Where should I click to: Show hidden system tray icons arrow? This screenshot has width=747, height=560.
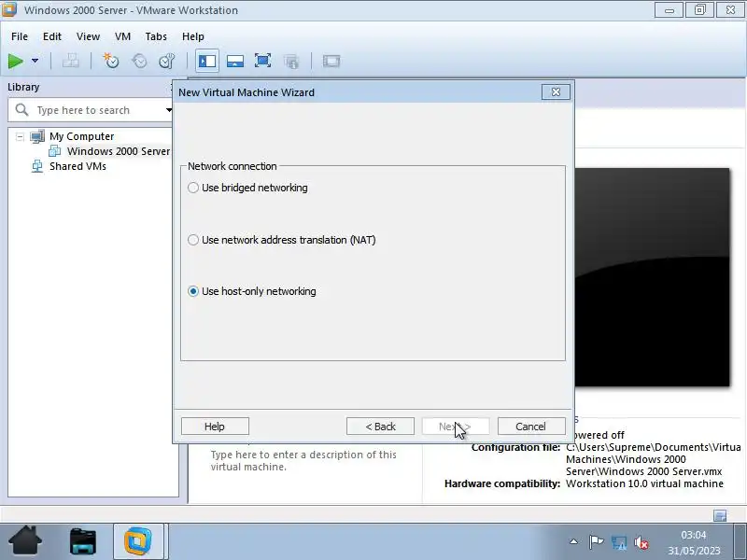click(x=573, y=542)
